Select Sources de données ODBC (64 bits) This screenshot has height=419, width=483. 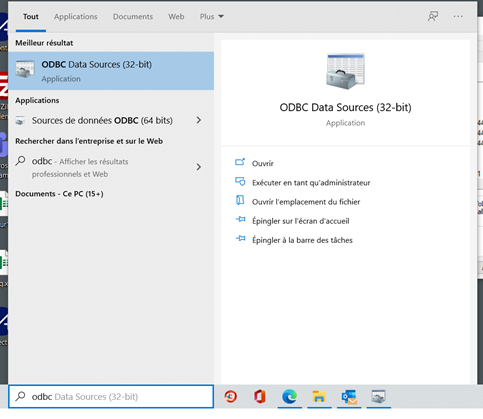click(x=102, y=120)
